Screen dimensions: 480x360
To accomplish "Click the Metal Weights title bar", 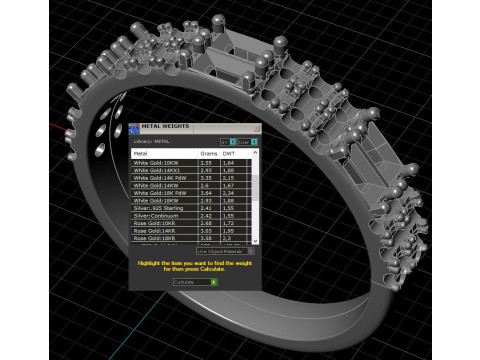I will coord(195,128).
